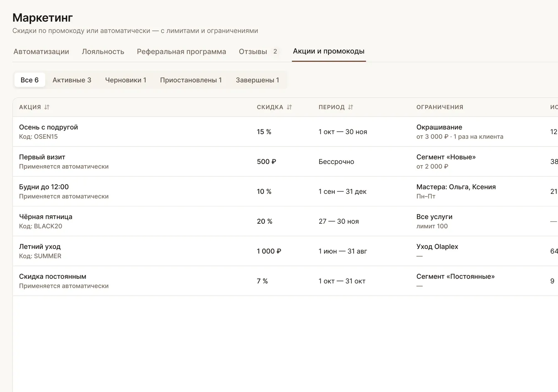This screenshot has height=392, width=558.
Task: Select the Акции и промокоды tab
Action: coord(329,51)
